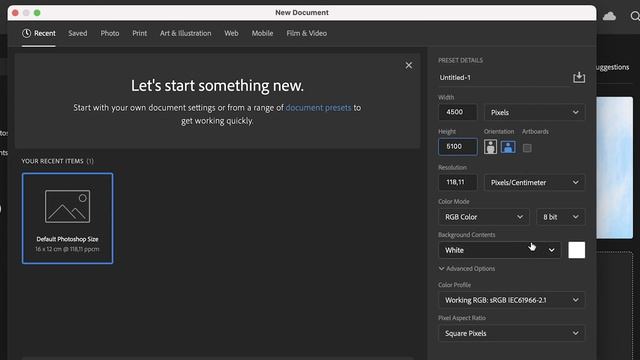Click the Resolution field showing 118,11

[458, 182]
